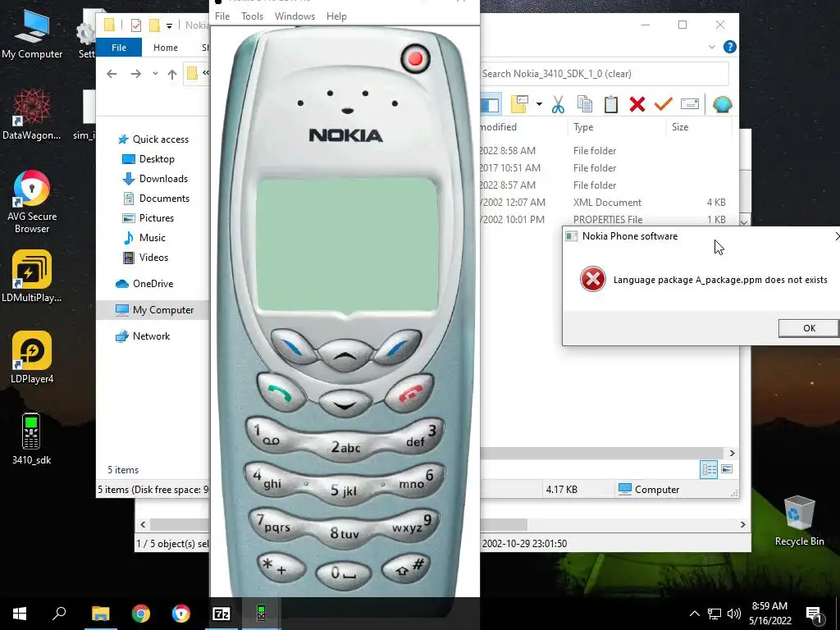
Task: Click the green call key on the phone
Action: (281, 395)
